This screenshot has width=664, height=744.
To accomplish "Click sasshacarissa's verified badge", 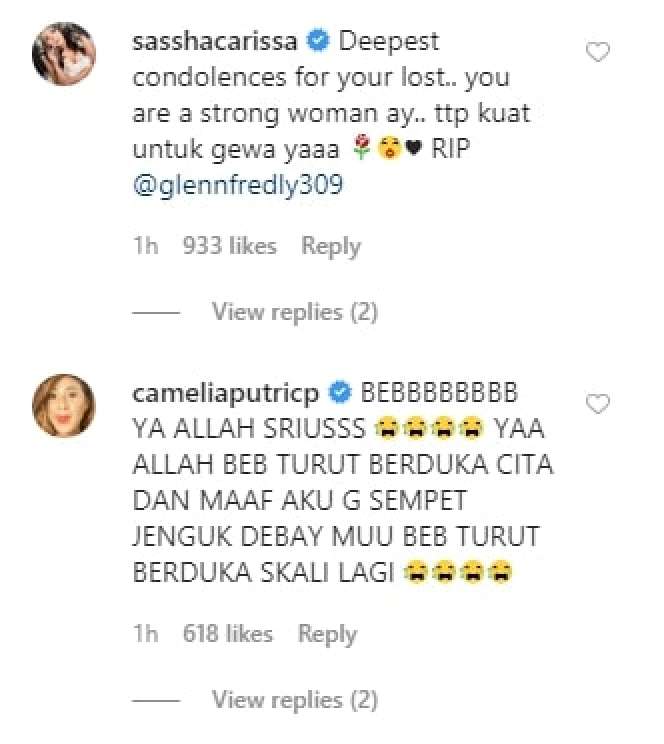I will [318, 41].
